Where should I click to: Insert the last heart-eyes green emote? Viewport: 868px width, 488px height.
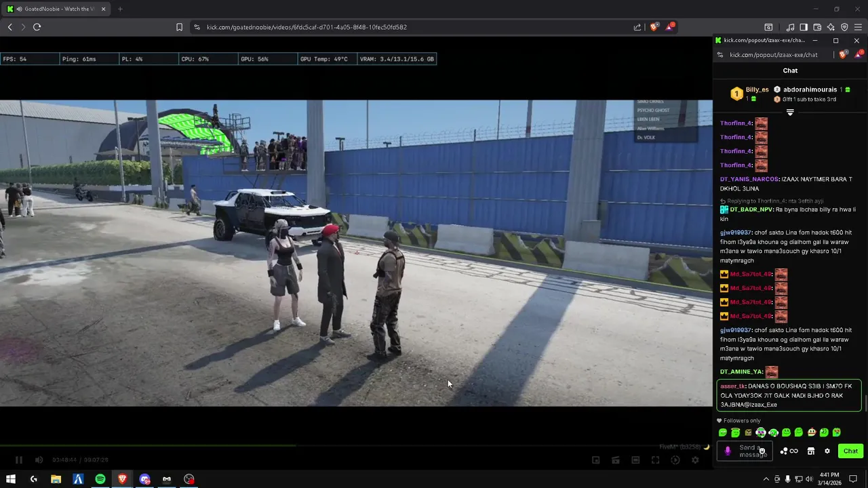(837, 432)
